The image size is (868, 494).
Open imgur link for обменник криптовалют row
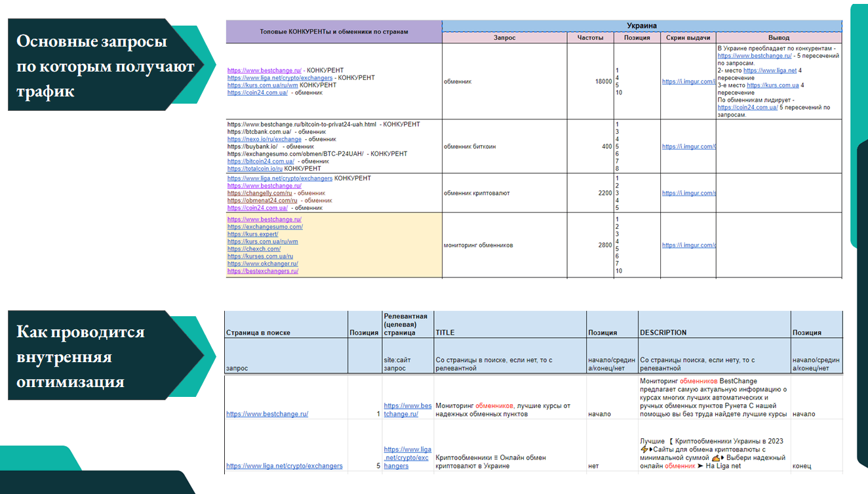[688, 194]
